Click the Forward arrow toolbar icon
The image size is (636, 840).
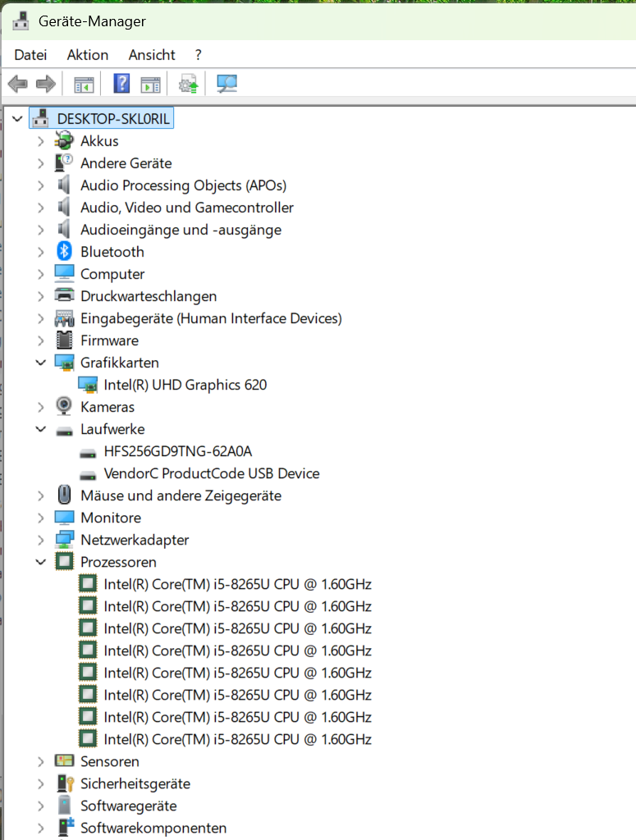(45, 84)
